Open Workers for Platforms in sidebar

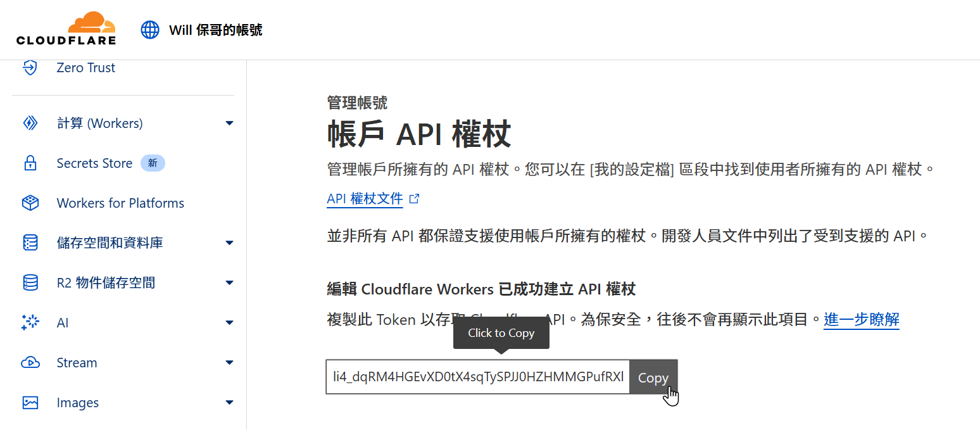click(x=120, y=203)
